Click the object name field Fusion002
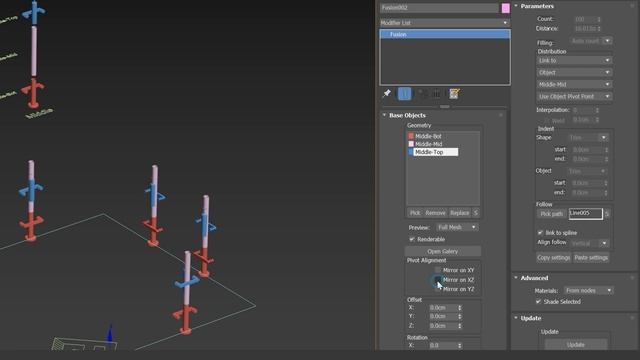The image size is (640, 360). (x=439, y=8)
